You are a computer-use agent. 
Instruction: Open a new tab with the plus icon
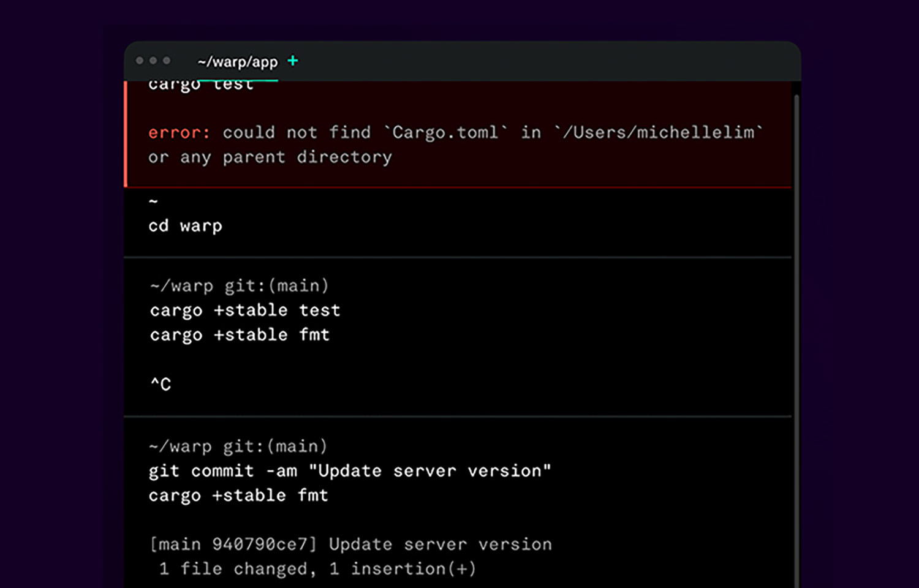[293, 61]
